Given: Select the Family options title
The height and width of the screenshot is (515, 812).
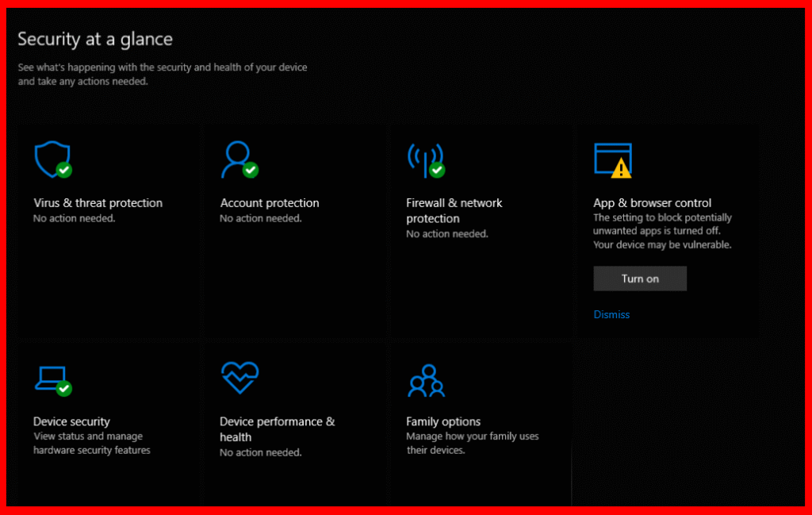Looking at the screenshot, I should tap(443, 421).
